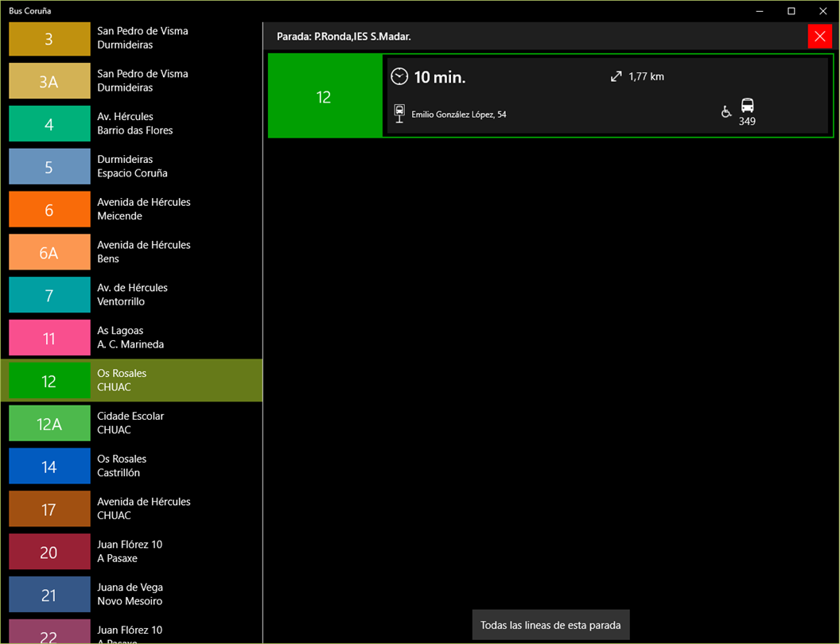Close the stop panel with the red X
The width and height of the screenshot is (840, 644).
(x=819, y=37)
